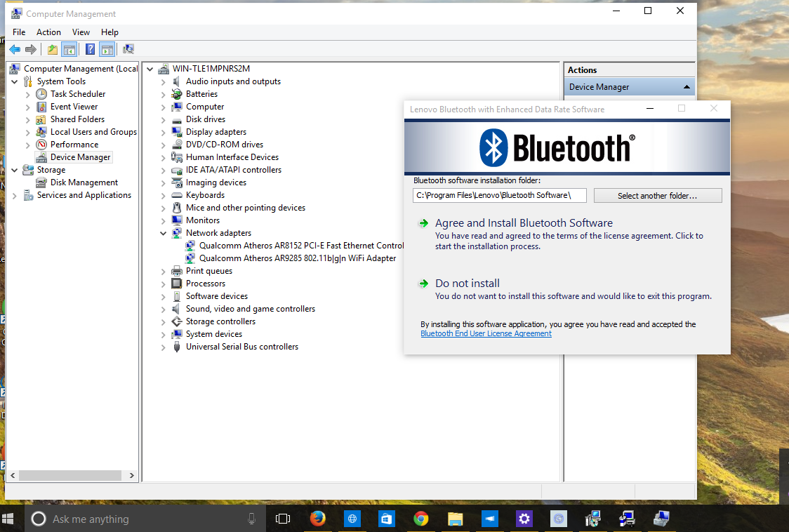Click Scan for hardware changes icon

click(128, 49)
